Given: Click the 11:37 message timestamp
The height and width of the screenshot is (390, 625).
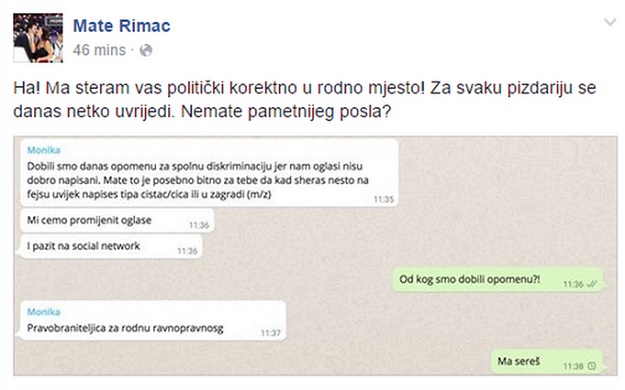Looking at the screenshot, I should click(271, 333).
